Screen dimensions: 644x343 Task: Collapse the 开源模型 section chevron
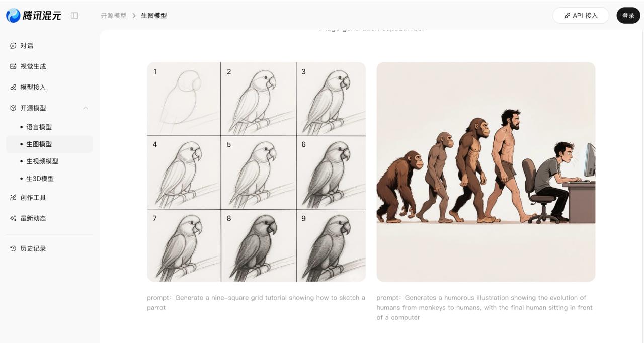click(x=86, y=108)
